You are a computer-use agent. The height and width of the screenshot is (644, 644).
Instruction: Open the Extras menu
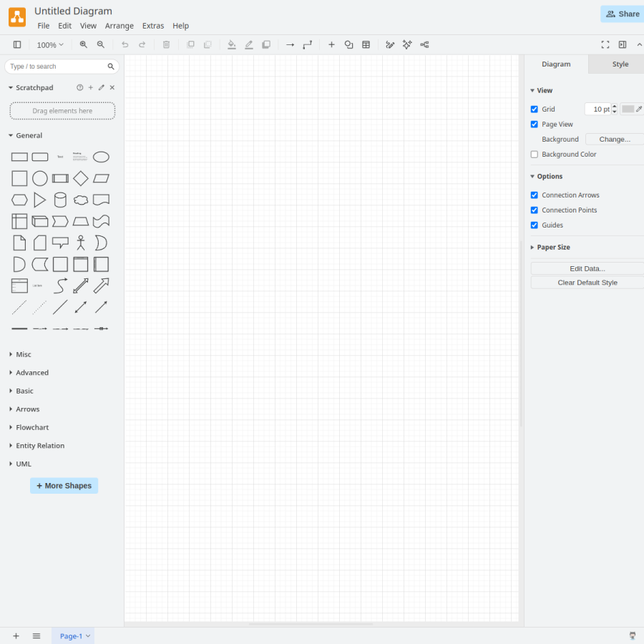tap(153, 26)
